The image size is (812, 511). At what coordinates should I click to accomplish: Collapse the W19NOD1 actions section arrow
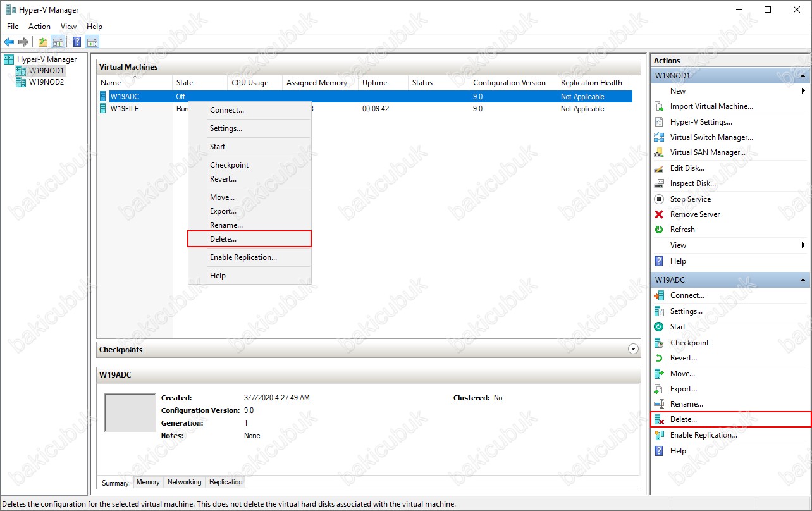click(803, 76)
